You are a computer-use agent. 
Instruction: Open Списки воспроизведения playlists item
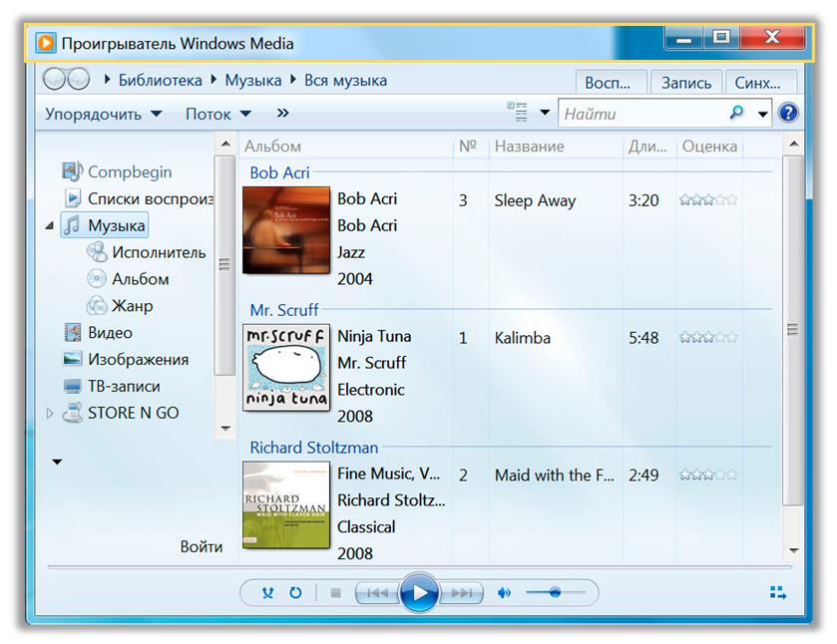(139, 198)
